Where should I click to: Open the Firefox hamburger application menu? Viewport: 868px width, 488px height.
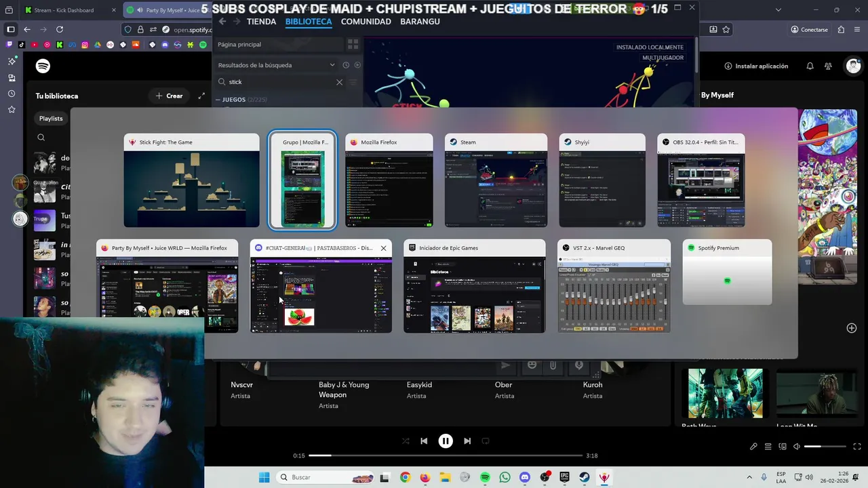coord(858,29)
